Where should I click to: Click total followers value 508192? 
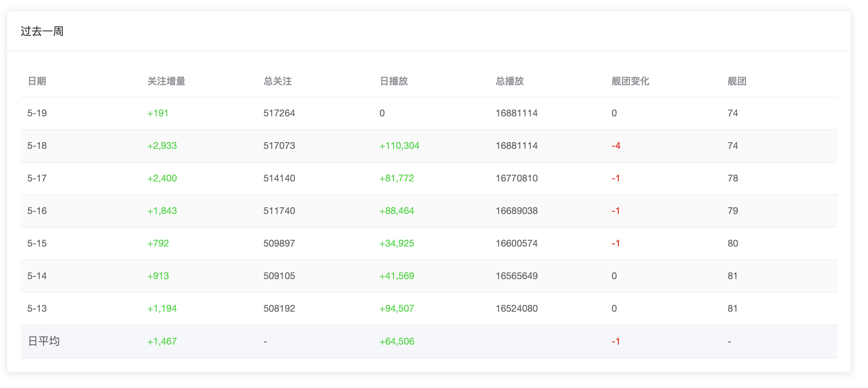tap(279, 308)
